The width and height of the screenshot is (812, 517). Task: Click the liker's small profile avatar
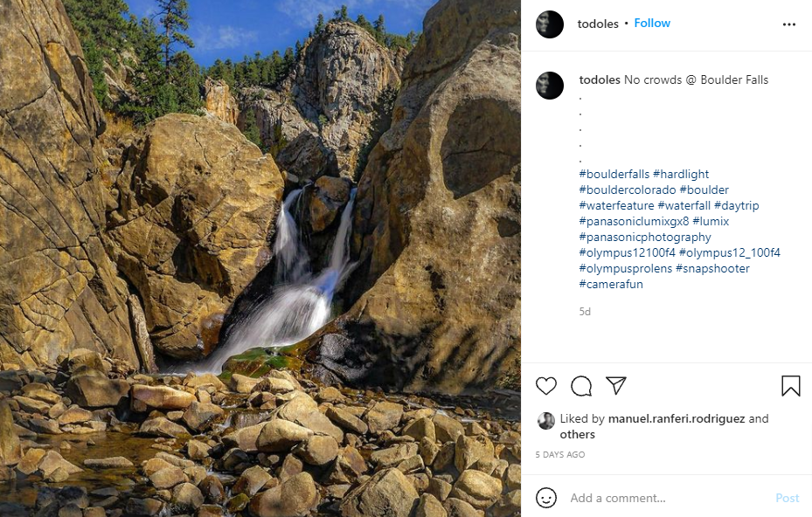pos(546,420)
